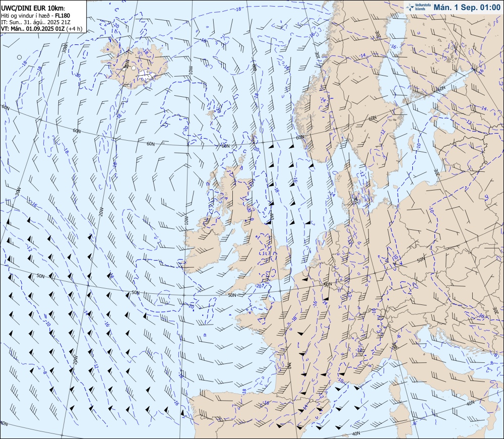Viewport: 504px width, 439px height.
Task: Click the 'UWC/DINI EUR 10km:' title text
Action: click(33, 9)
